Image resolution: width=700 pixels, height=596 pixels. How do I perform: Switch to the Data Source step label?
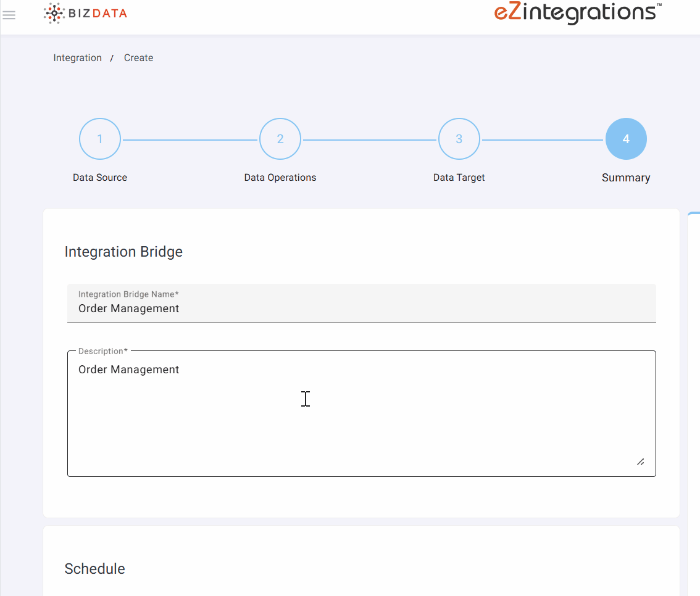[x=100, y=178]
